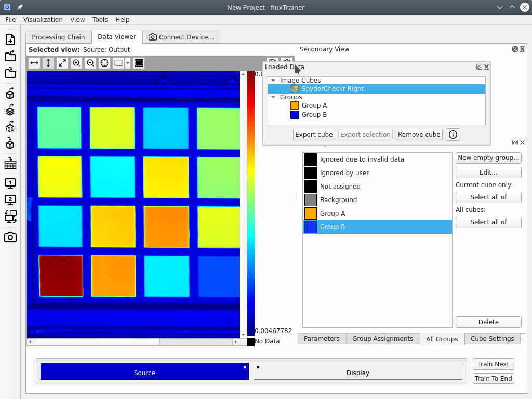Screen dimensions: 532x399
Task: Zoom out with the magnifier minus
Action: pyautogui.click(x=90, y=63)
